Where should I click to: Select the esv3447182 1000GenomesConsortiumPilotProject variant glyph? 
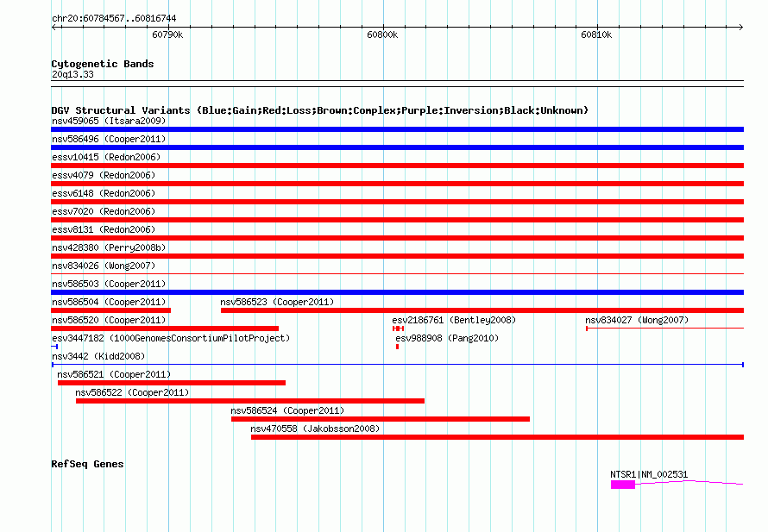pyautogui.click(x=54, y=347)
